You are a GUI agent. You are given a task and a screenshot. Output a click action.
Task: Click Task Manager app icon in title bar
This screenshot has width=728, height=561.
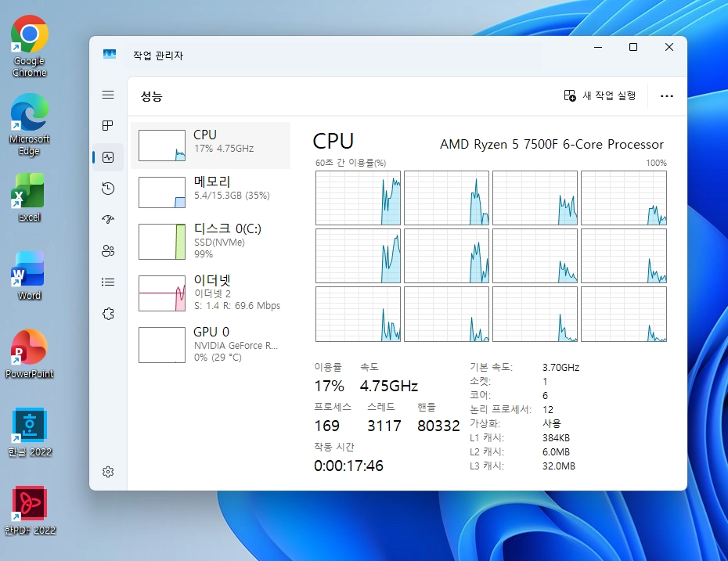[110, 54]
